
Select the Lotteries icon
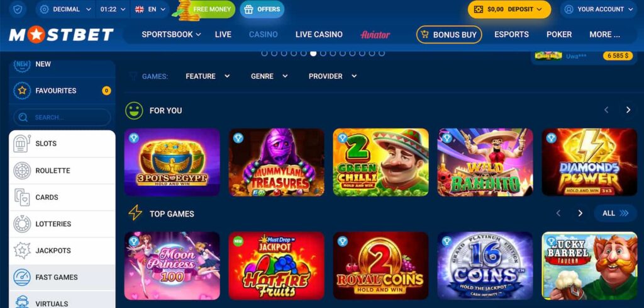pyautogui.click(x=22, y=224)
